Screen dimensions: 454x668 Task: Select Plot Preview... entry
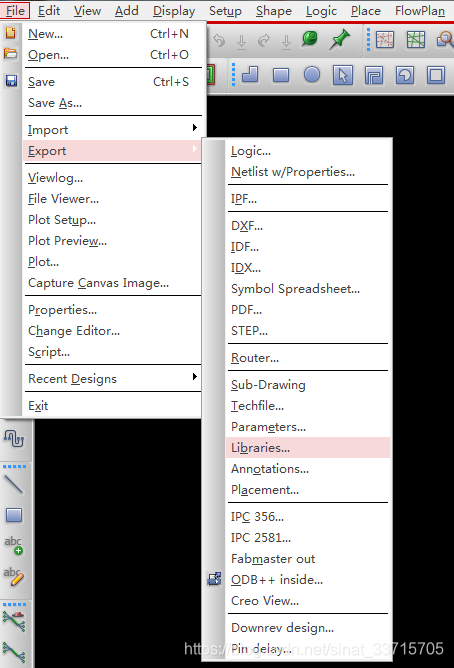pyautogui.click(x=113, y=241)
